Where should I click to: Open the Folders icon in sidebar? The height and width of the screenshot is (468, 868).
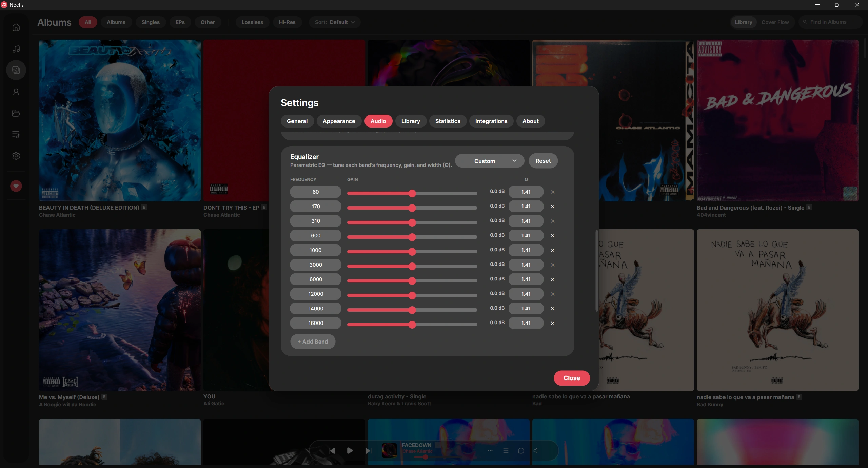(x=16, y=113)
